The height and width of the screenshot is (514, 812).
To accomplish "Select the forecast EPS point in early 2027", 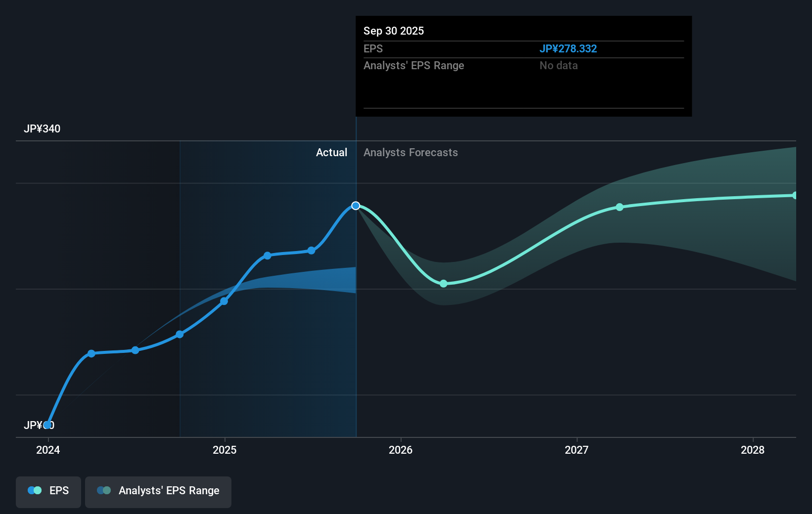I will coord(620,207).
